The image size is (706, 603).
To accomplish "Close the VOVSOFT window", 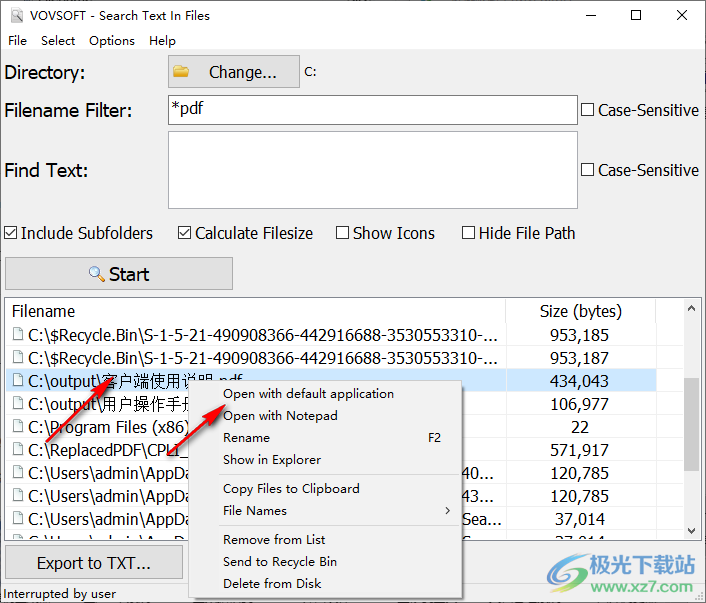I will pos(682,15).
